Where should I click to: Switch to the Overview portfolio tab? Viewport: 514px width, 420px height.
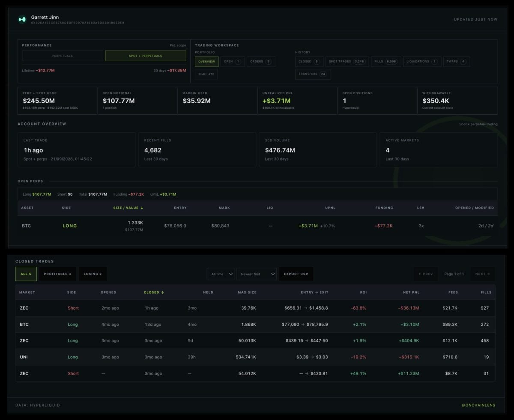point(206,62)
